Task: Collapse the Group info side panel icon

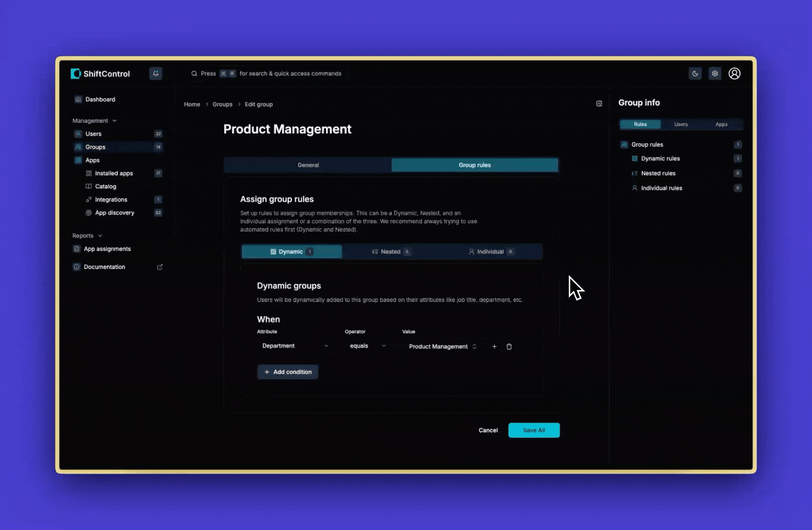Action: 599,104
